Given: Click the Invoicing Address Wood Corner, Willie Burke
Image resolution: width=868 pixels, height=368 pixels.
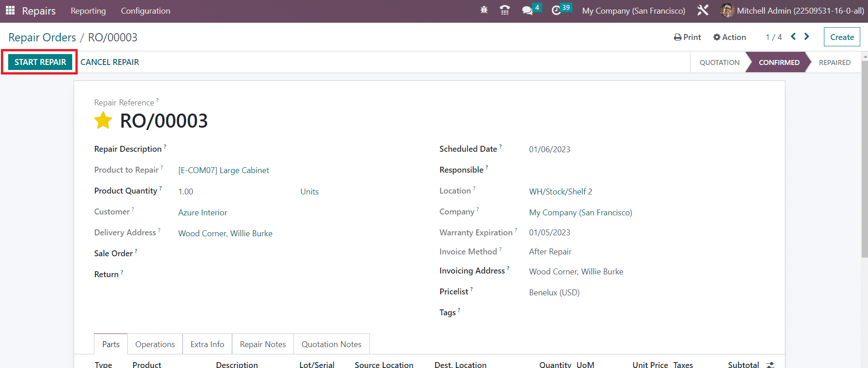Looking at the screenshot, I should [x=576, y=272].
